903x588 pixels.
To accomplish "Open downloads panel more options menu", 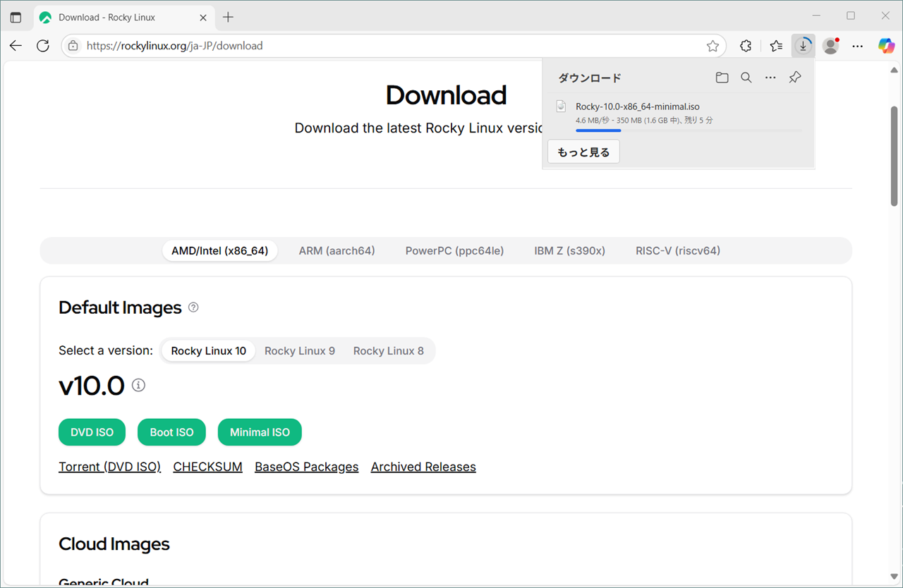I will (x=770, y=78).
